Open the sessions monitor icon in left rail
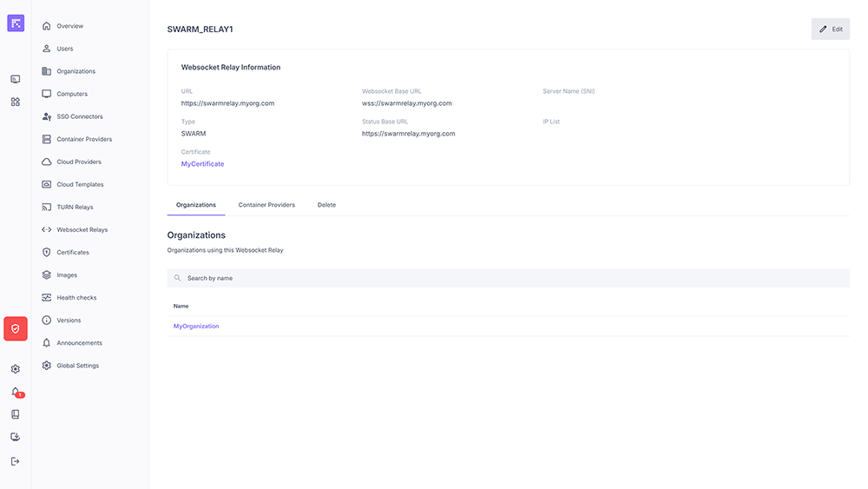 pyautogui.click(x=16, y=79)
